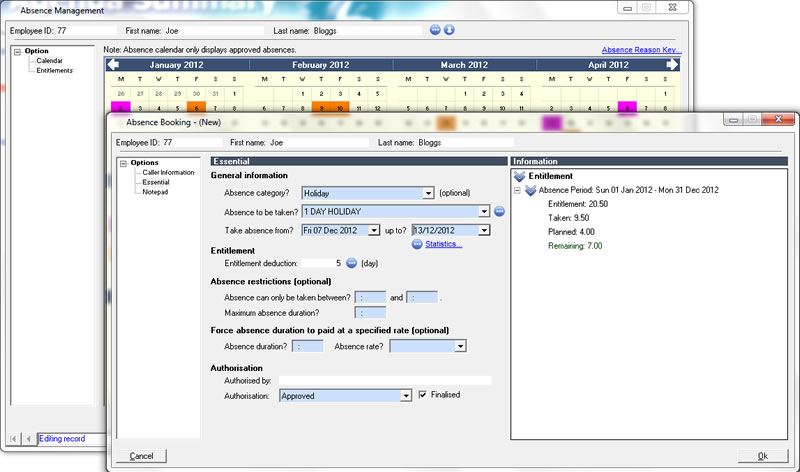Image resolution: width=800 pixels, height=472 pixels.
Task: Open the Absence rate dropdown
Action: pos(461,346)
